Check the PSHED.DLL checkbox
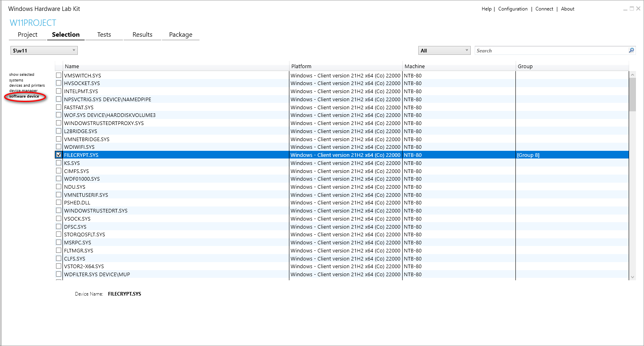 59,202
